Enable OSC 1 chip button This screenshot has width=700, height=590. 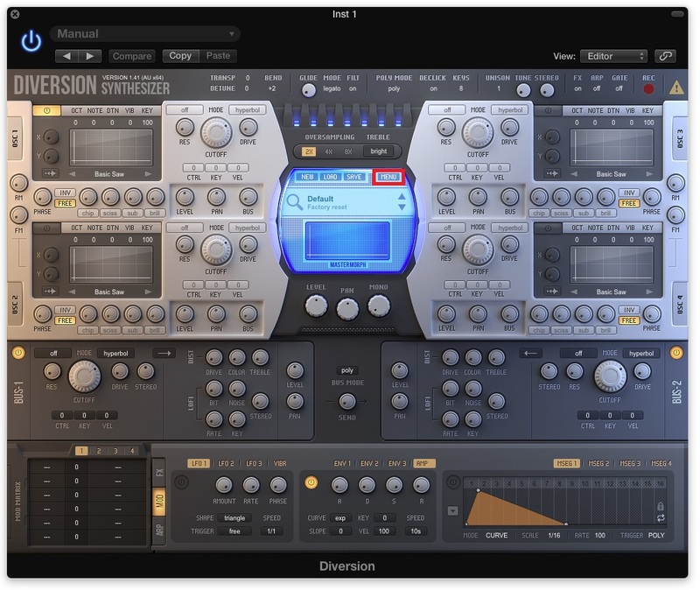[87, 213]
